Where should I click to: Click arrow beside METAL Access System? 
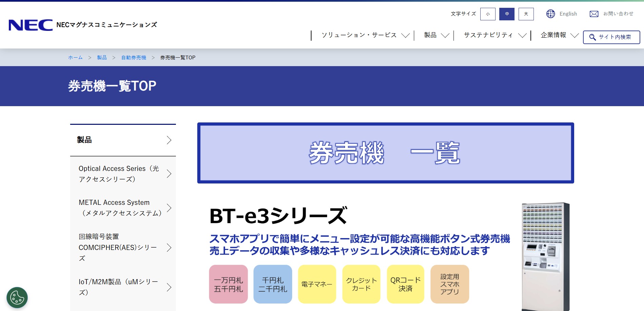point(169,208)
